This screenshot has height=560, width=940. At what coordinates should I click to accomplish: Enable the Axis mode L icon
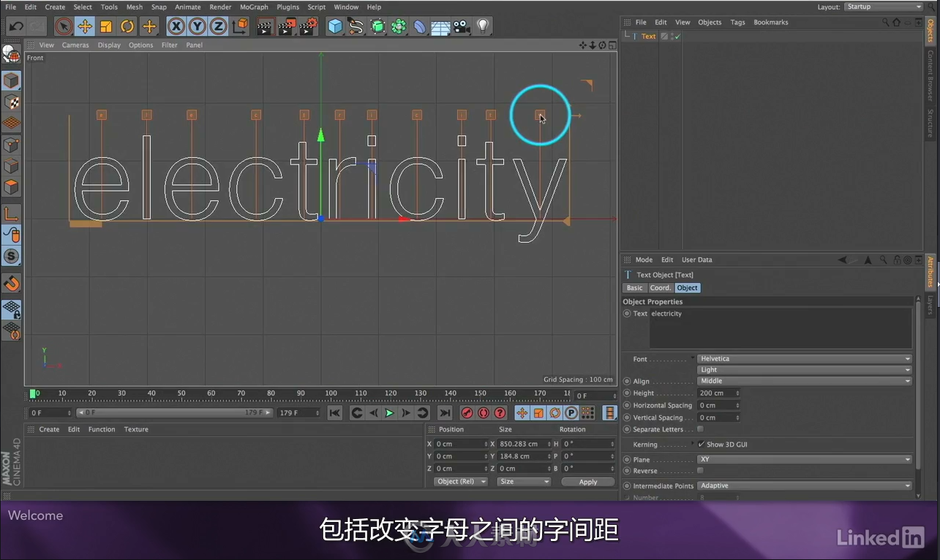(x=11, y=213)
